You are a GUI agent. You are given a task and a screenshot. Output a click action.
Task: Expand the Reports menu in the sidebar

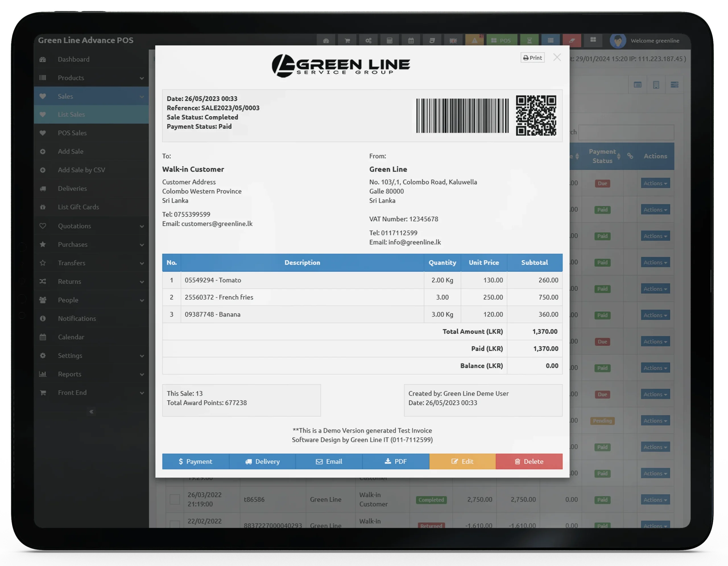[91, 374]
